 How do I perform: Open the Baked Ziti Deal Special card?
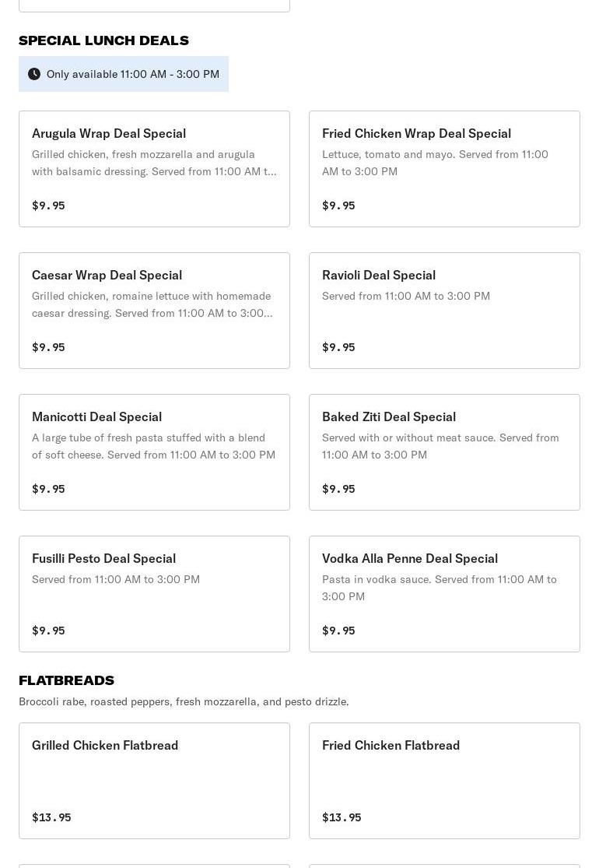tap(444, 452)
